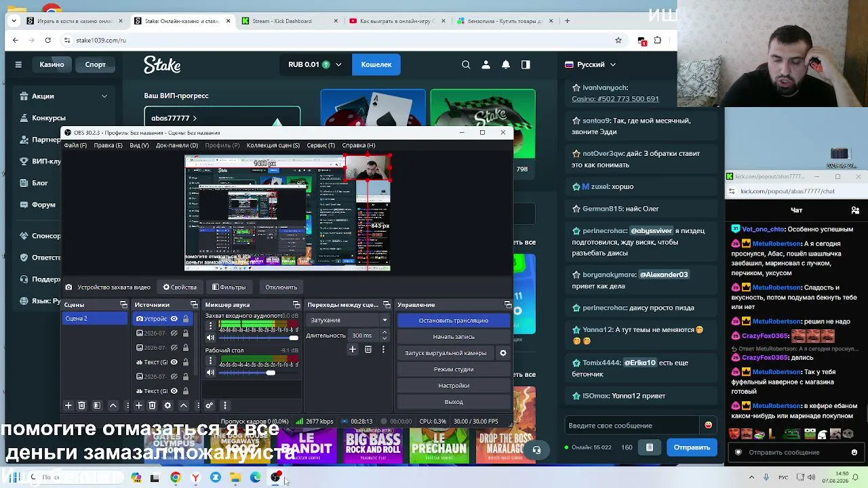Screen dimensions: 868x488
Task: Hide the first Текст (GDI) source
Action: (174, 362)
